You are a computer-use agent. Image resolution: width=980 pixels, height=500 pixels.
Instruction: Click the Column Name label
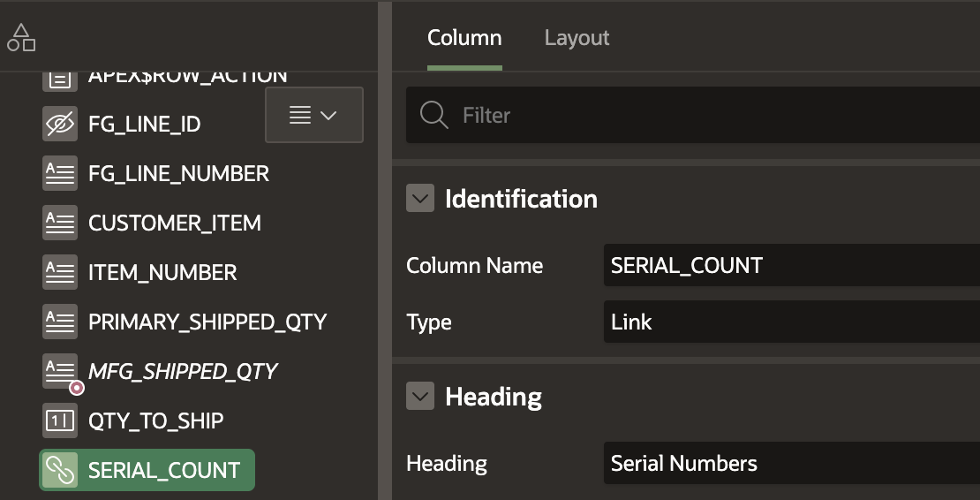tap(474, 266)
